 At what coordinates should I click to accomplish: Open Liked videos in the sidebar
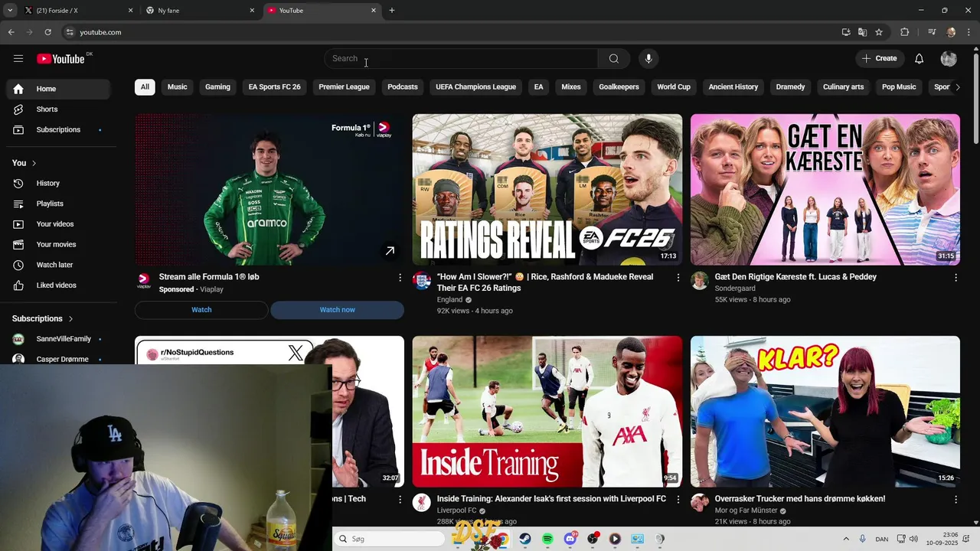pos(58,285)
